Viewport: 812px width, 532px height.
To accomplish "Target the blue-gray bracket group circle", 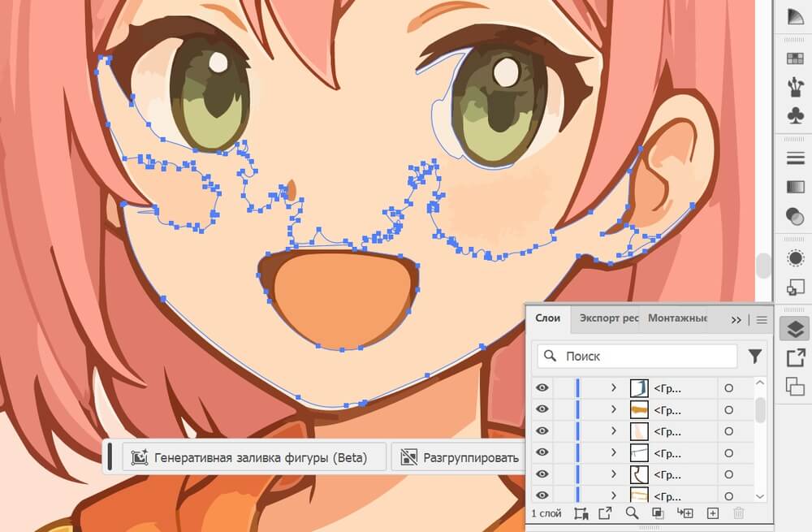I will [x=728, y=388].
